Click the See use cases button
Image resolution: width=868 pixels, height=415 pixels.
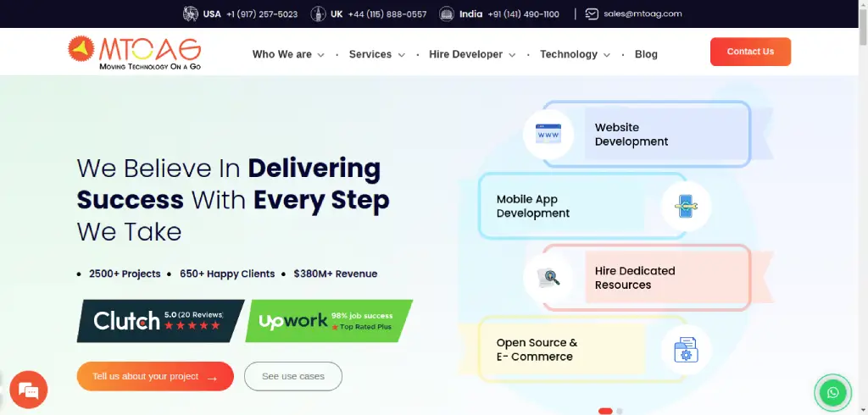click(292, 376)
